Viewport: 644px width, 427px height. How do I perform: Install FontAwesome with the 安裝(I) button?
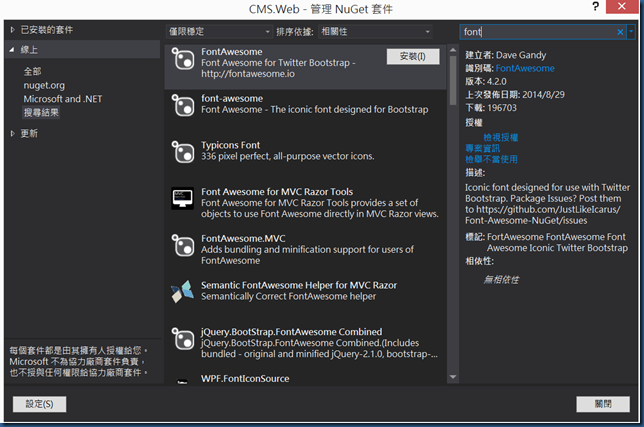[413, 56]
